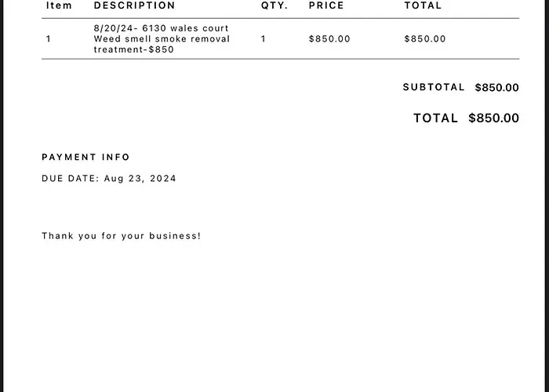Click the Item column header
549x392 pixels.
pyautogui.click(x=59, y=5)
